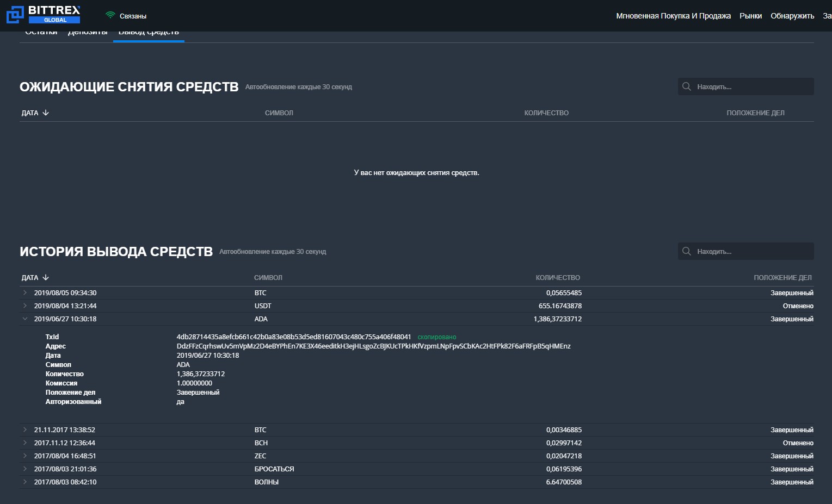832x504 pixels.
Task: Select the Вывод средств tab
Action: [149, 34]
